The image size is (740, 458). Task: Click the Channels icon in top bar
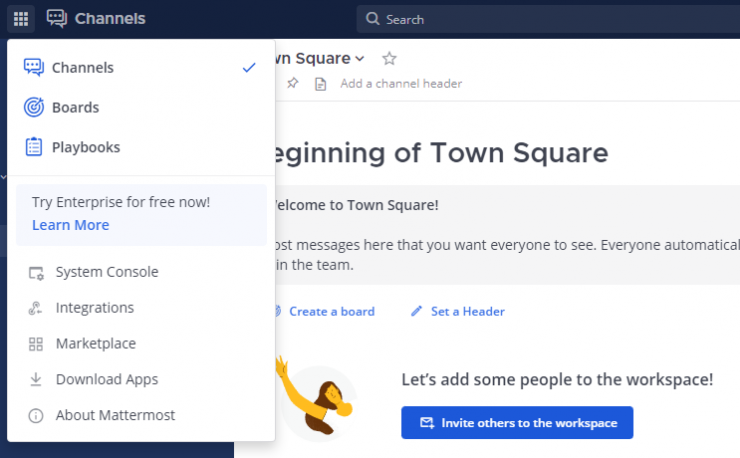coord(57,19)
